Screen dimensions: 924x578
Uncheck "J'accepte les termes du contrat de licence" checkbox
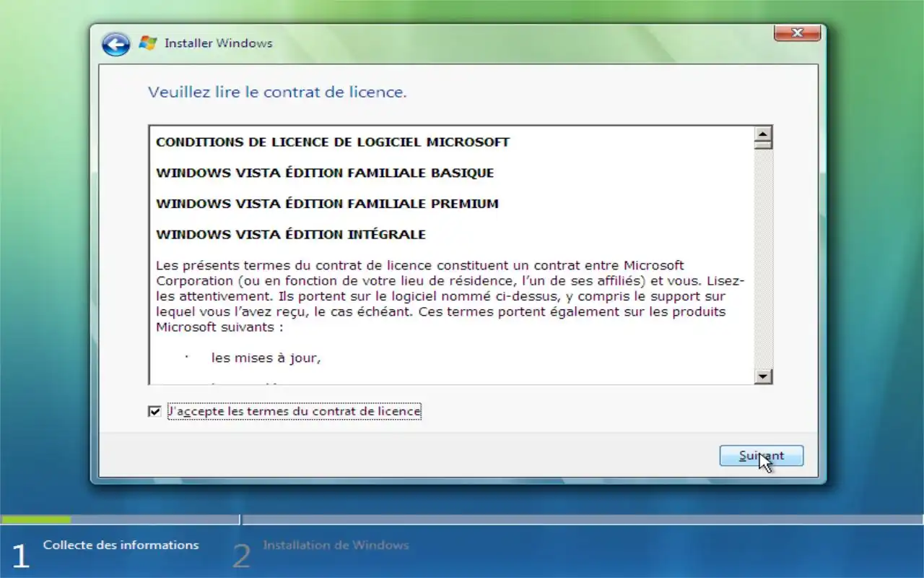154,411
